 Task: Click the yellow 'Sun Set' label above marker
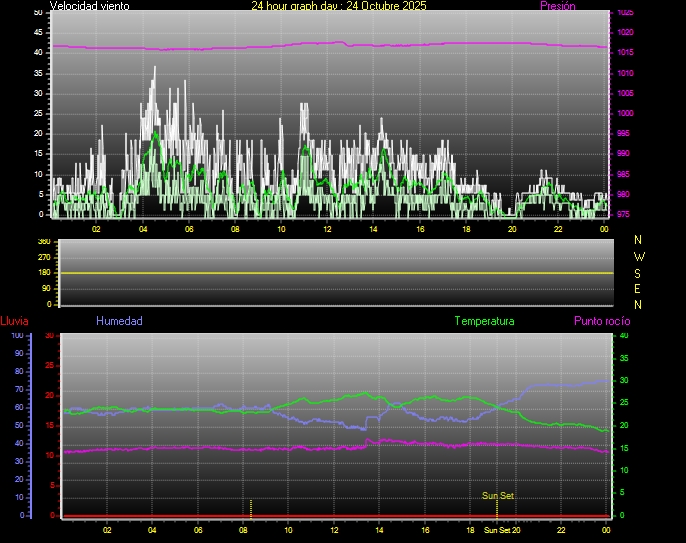tap(498, 495)
